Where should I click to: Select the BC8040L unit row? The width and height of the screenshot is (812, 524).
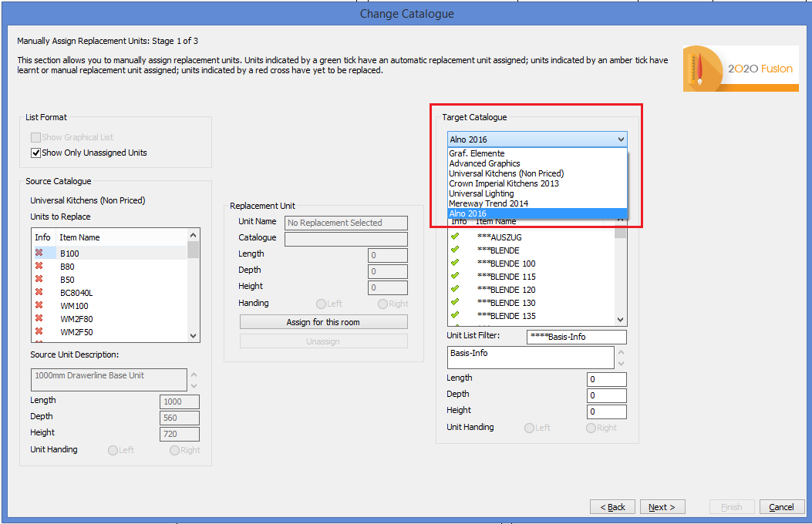pyautogui.click(x=110, y=292)
